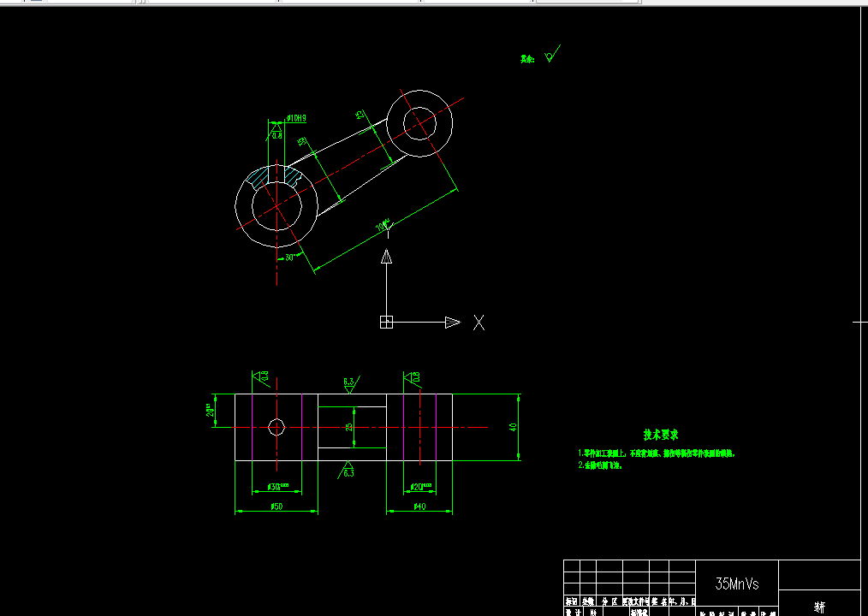Select the UCS origin square icon
Viewport: 868px width, 616px height.
tap(386, 322)
